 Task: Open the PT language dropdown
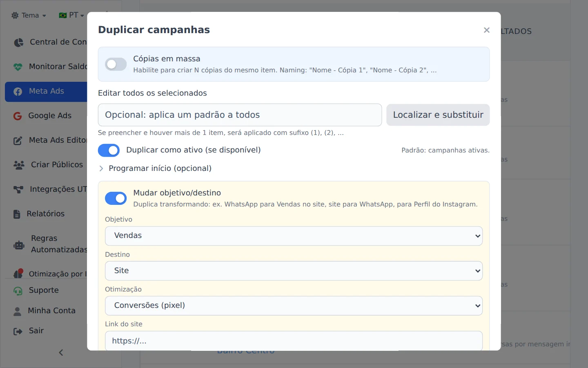coord(71,16)
